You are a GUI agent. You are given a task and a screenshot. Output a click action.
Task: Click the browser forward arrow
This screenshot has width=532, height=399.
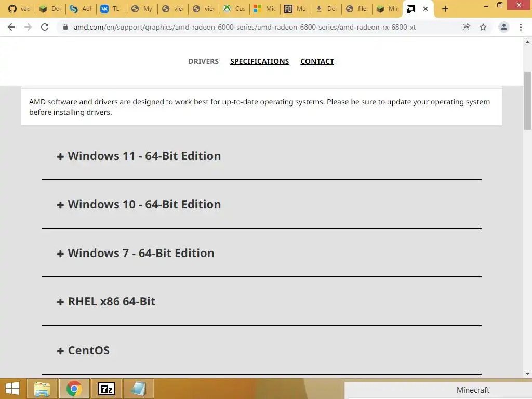click(x=28, y=27)
